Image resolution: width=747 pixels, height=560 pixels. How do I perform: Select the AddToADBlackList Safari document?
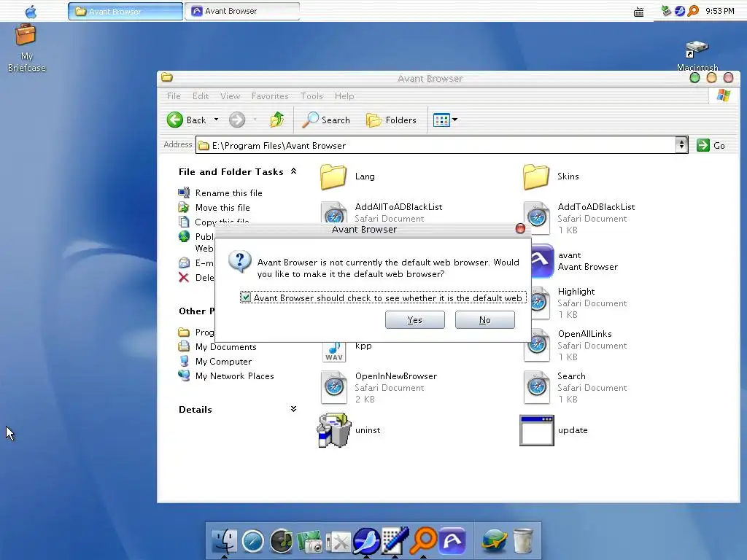tap(579, 219)
